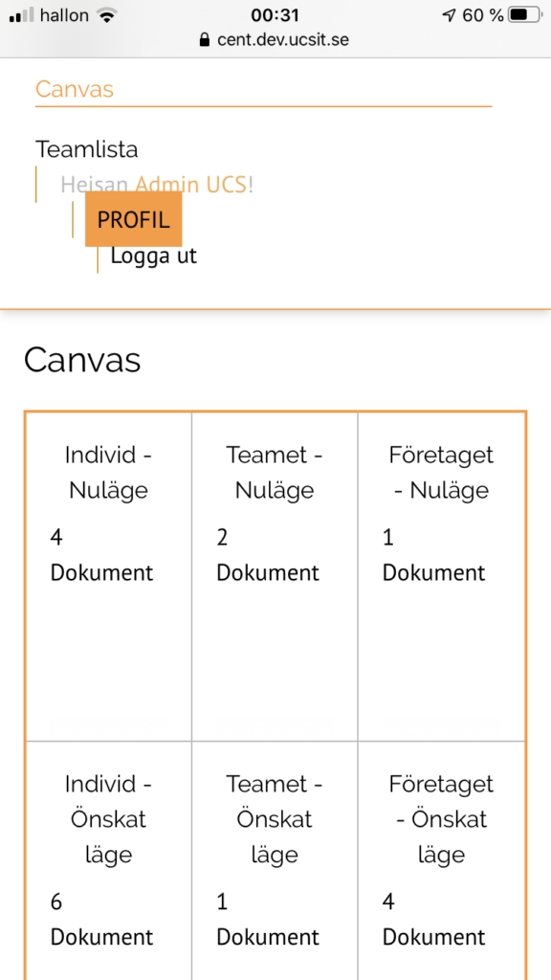Open the Individ - Nuläge cell
Viewport: 551px width, 980px height.
coord(109,577)
